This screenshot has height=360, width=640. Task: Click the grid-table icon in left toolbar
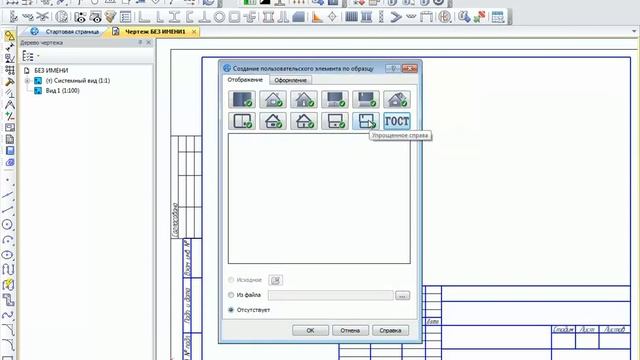[9, 70]
